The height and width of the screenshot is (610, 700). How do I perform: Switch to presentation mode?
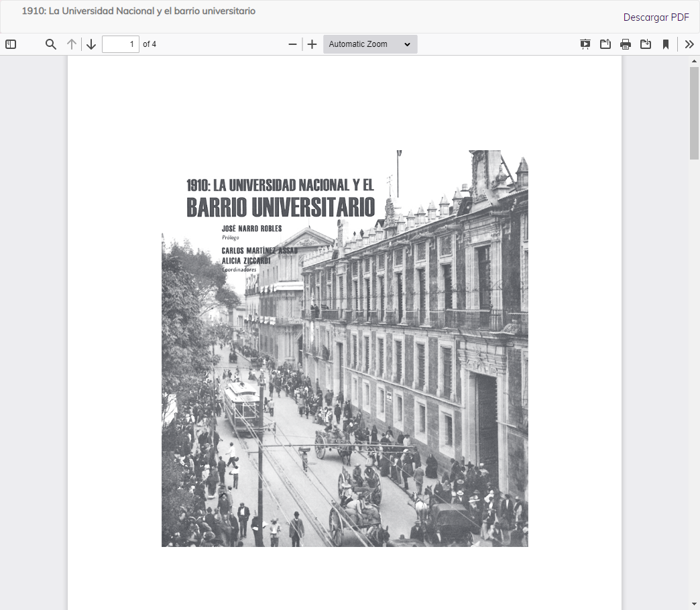coord(585,44)
